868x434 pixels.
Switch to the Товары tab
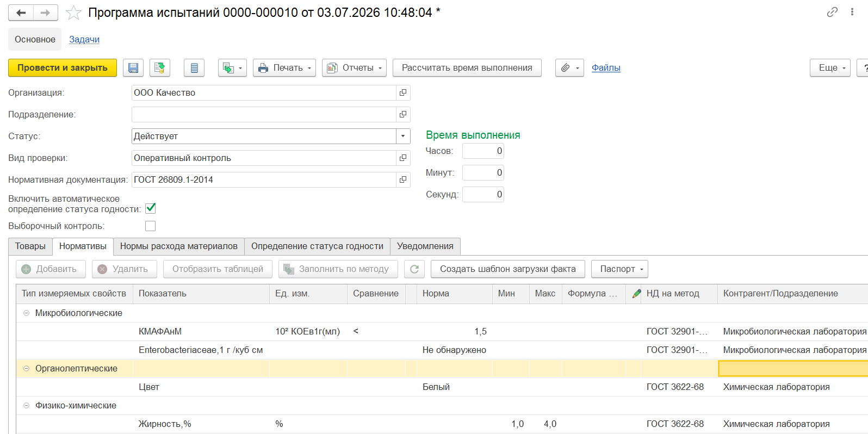pyautogui.click(x=30, y=246)
